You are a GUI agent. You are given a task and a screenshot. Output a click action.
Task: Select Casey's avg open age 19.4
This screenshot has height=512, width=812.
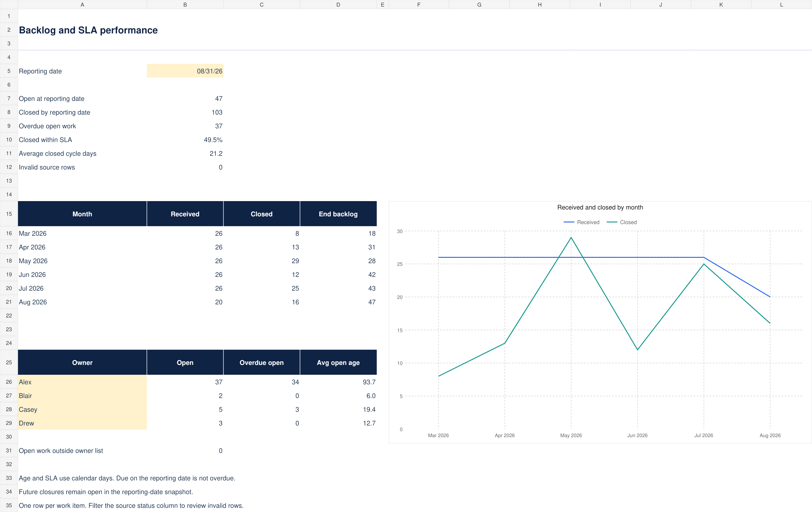(x=338, y=409)
